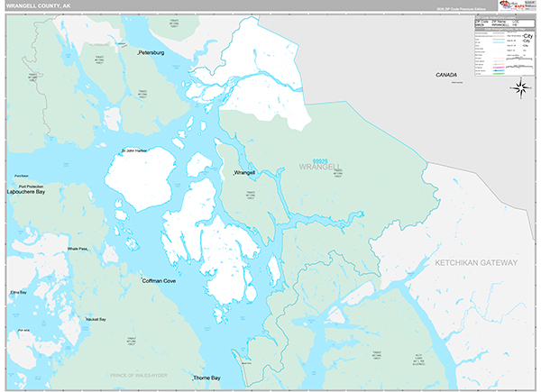Click the 'Naukati Bay' label
Image resolution: width=541 pixels, height=392 pixels.
click(96, 319)
